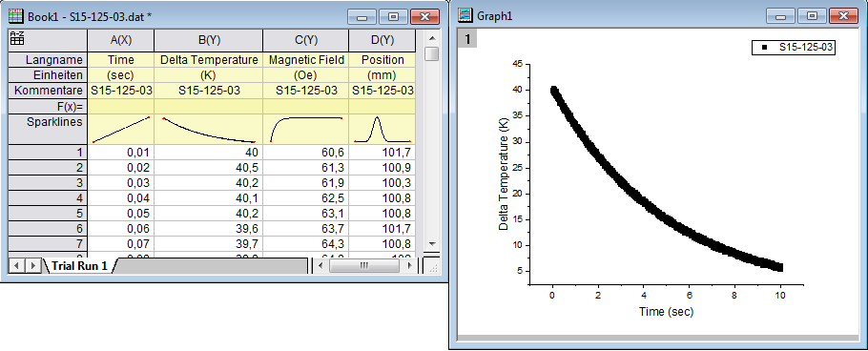Click the (sec) units cell
This screenshot has width=868, height=351.
(121, 74)
